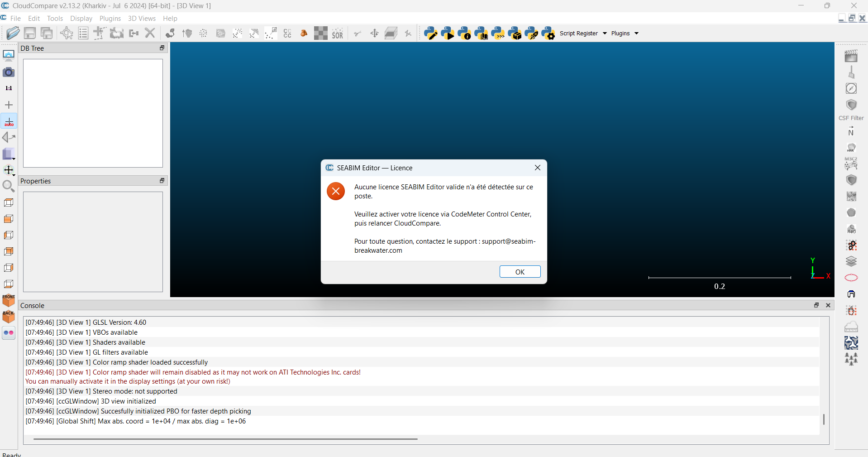Click the point list picking icon

[83, 33]
